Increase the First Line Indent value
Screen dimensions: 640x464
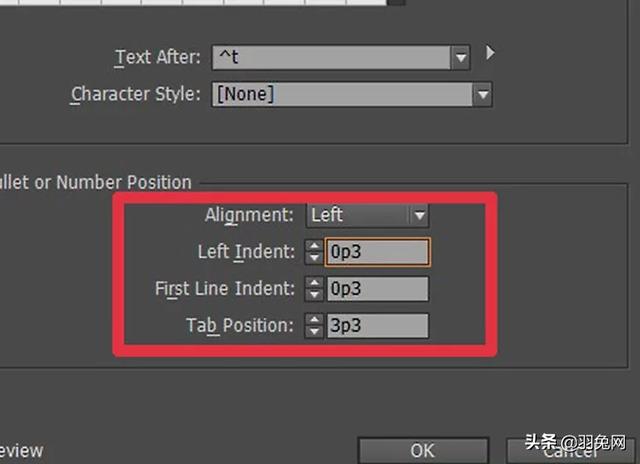(314, 283)
